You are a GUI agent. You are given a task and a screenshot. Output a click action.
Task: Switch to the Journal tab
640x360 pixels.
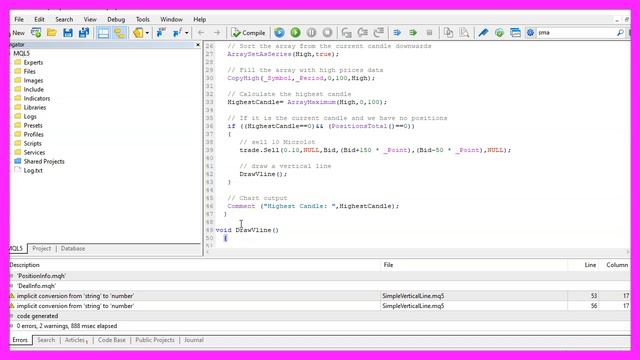(x=193, y=340)
